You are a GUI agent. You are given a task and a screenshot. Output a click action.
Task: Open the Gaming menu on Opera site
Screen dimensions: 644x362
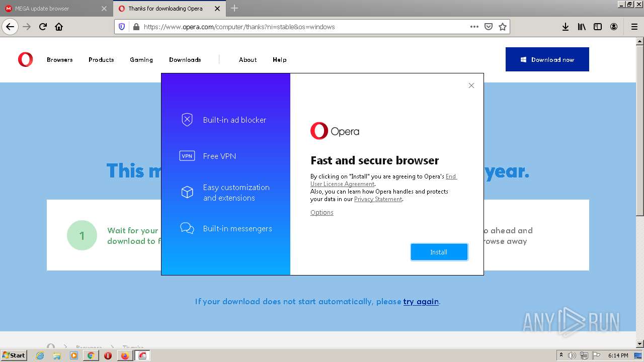[x=141, y=59]
